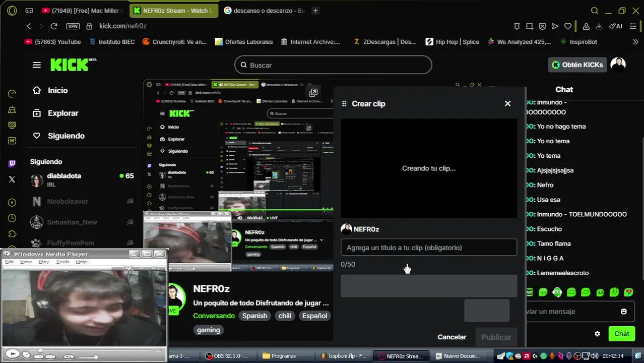Click Play button in Windows Media Player
The height and width of the screenshot is (363, 644).
[12, 354]
